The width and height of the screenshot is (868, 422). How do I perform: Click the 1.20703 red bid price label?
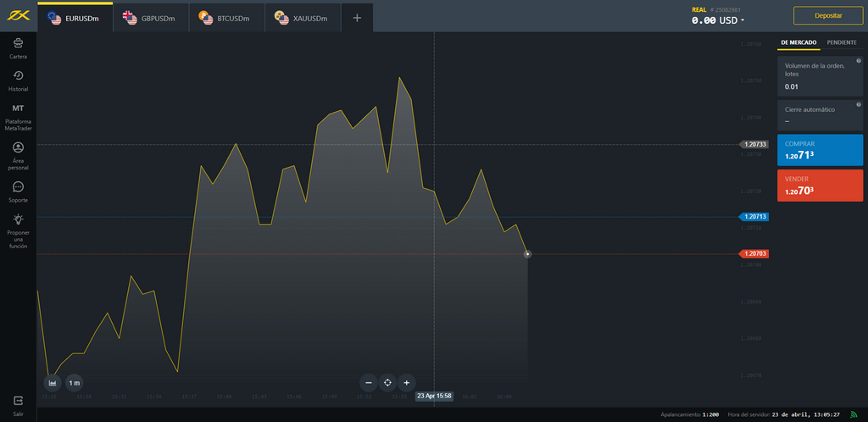coord(754,254)
